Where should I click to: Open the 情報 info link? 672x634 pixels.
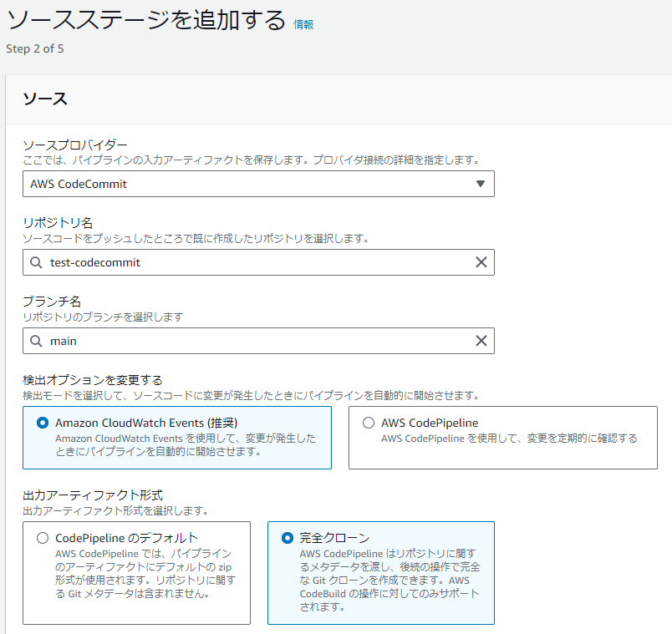coord(303,24)
